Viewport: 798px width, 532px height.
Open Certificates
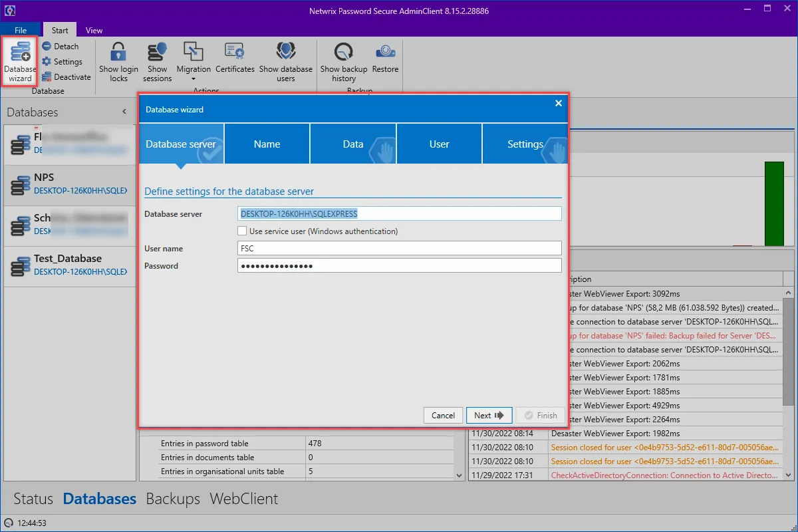tap(235, 59)
